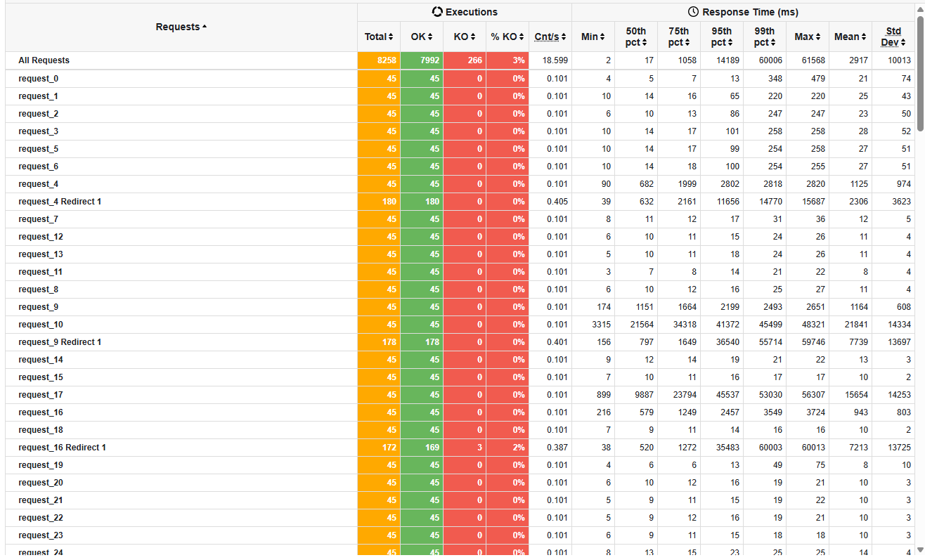
Task: Click request_10 max value 48321
Action: [813, 325]
